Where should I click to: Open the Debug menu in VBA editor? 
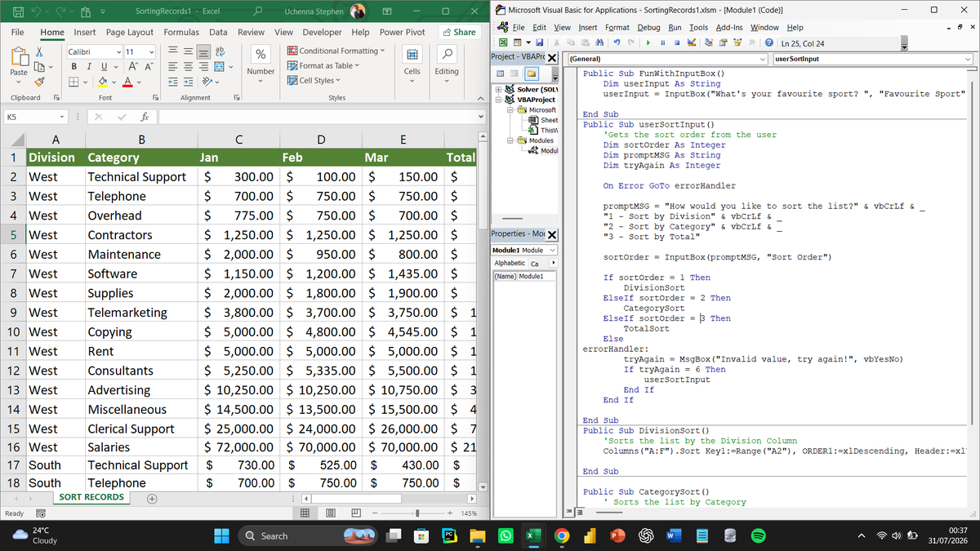tap(648, 28)
